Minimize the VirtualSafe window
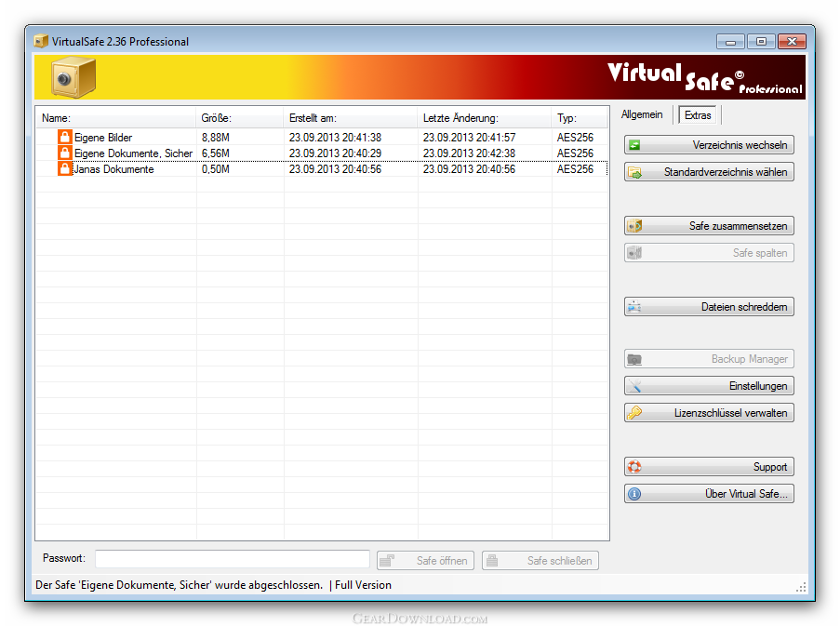This screenshot has width=840, height=626. [x=730, y=41]
